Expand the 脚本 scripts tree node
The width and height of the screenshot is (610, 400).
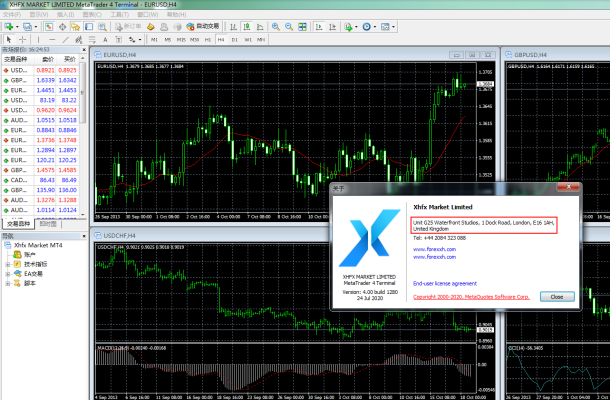[x=7, y=284]
